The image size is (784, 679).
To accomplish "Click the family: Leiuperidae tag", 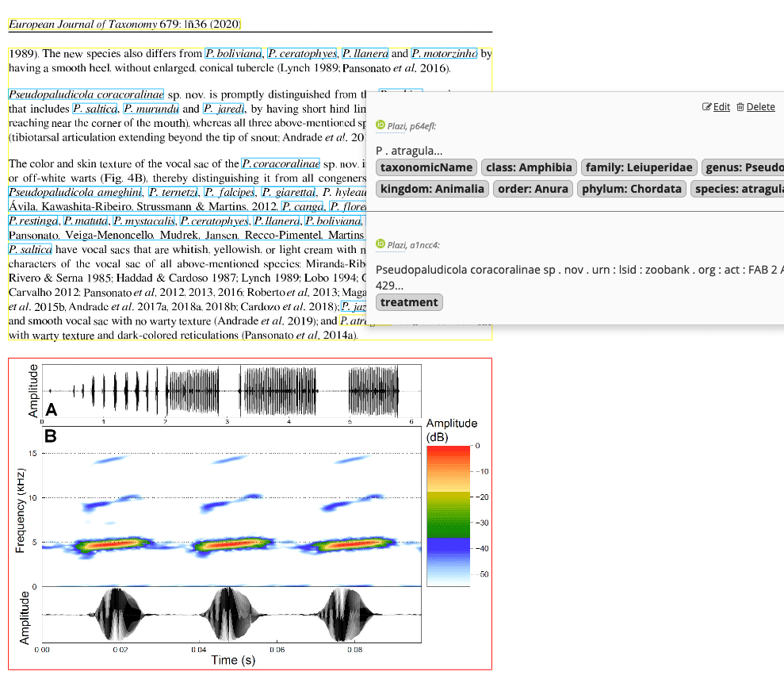I will (639, 167).
